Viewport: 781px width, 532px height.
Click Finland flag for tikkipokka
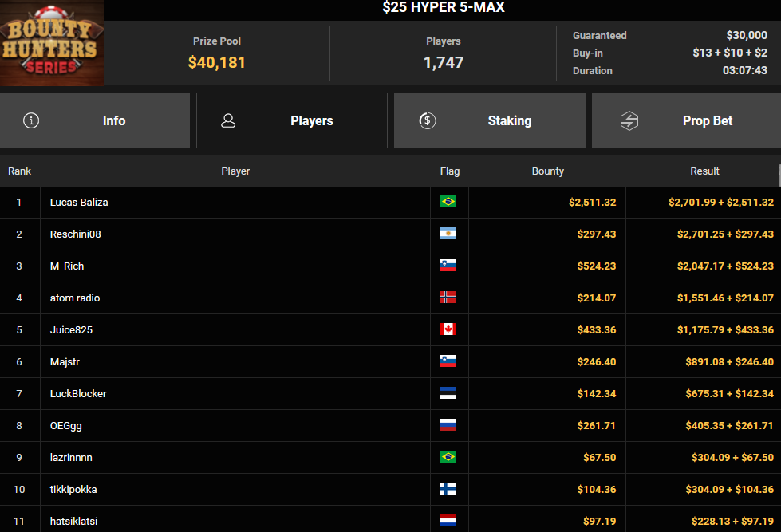coord(448,489)
